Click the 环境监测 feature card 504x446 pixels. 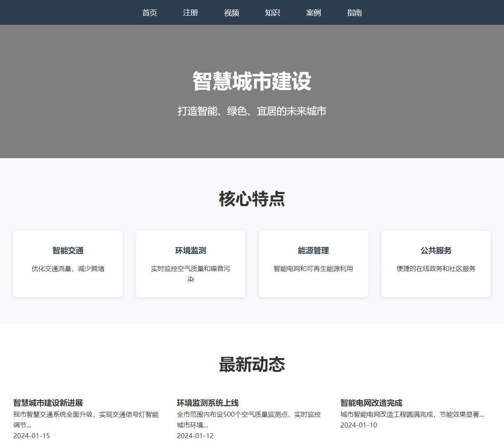190,263
